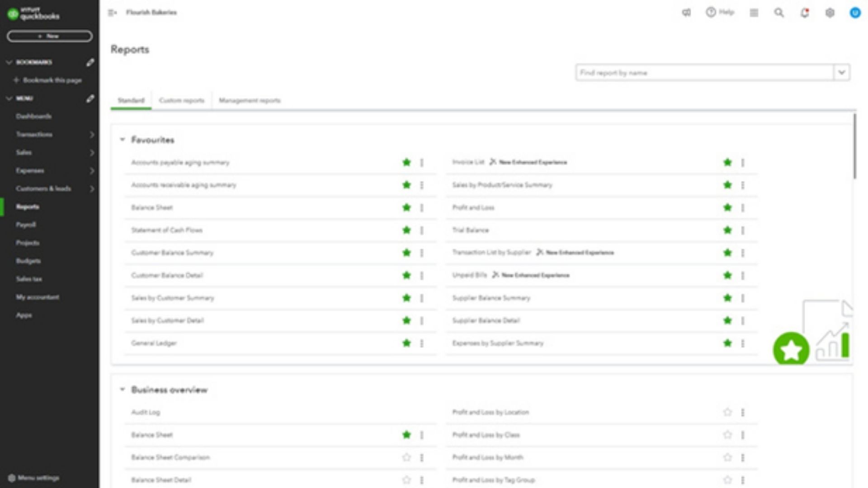Open the settings gear icon in header

pos(830,13)
